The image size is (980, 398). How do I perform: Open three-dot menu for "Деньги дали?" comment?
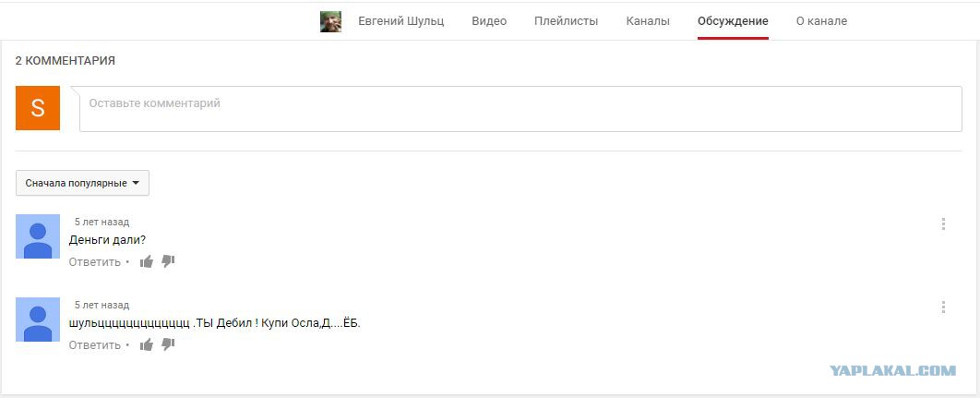(943, 224)
